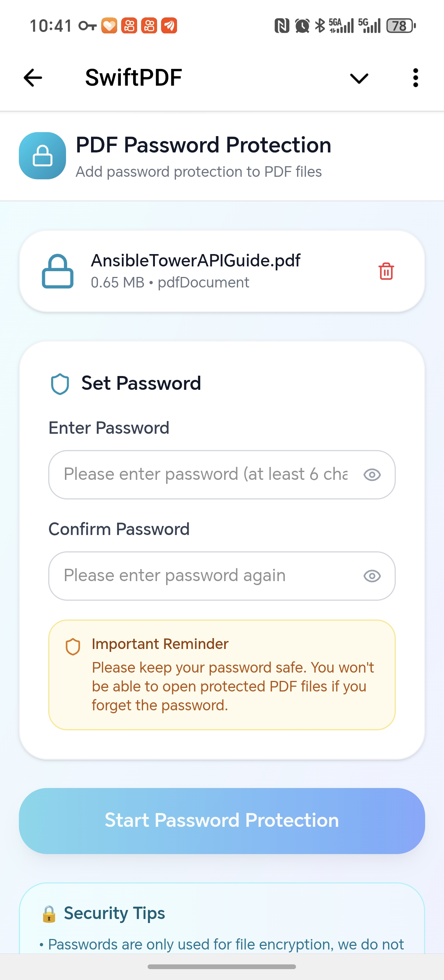Click the shield icon in Important Reminder
The height and width of the screenshot is (980, 444).
pyautogui.click(x=73, y=645)
